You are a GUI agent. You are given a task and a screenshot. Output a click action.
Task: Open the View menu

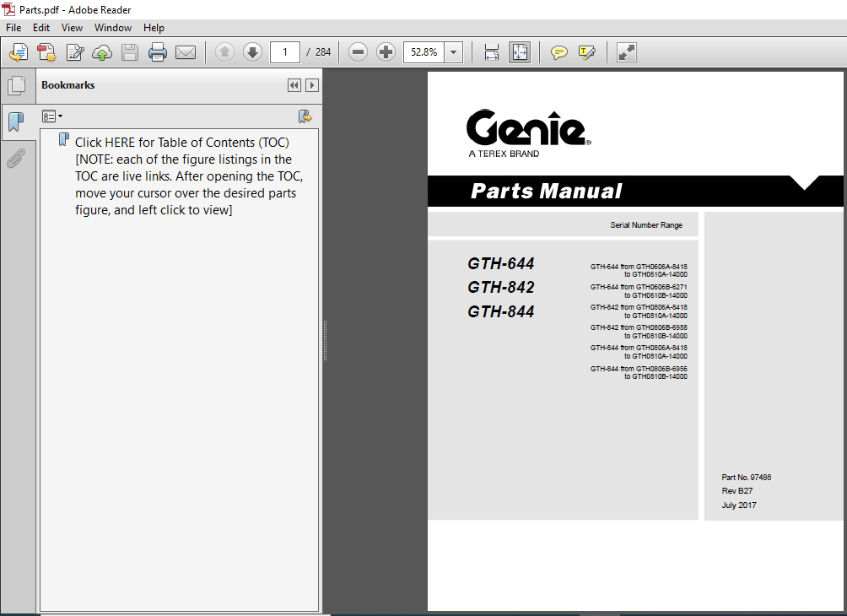(x=72, y=28)
